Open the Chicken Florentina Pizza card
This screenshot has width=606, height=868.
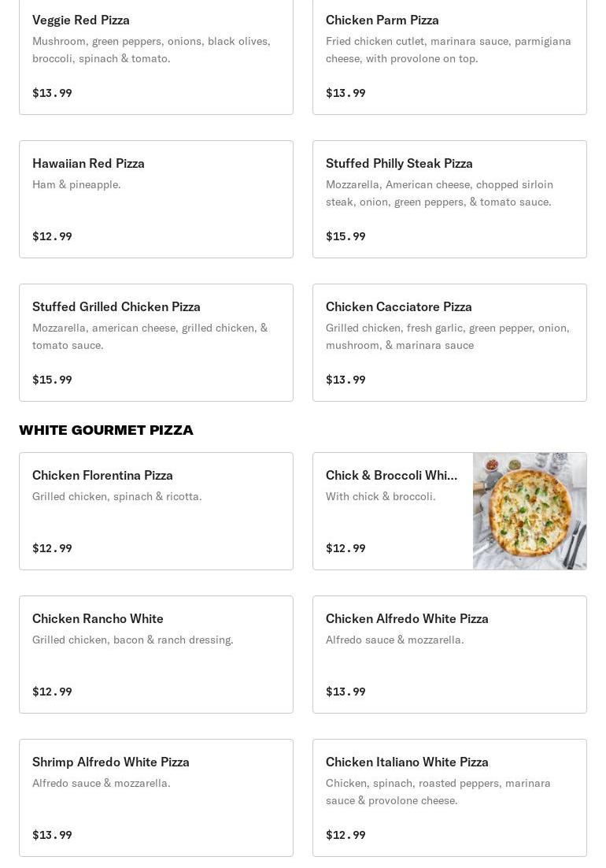click(x=156, y=510)
